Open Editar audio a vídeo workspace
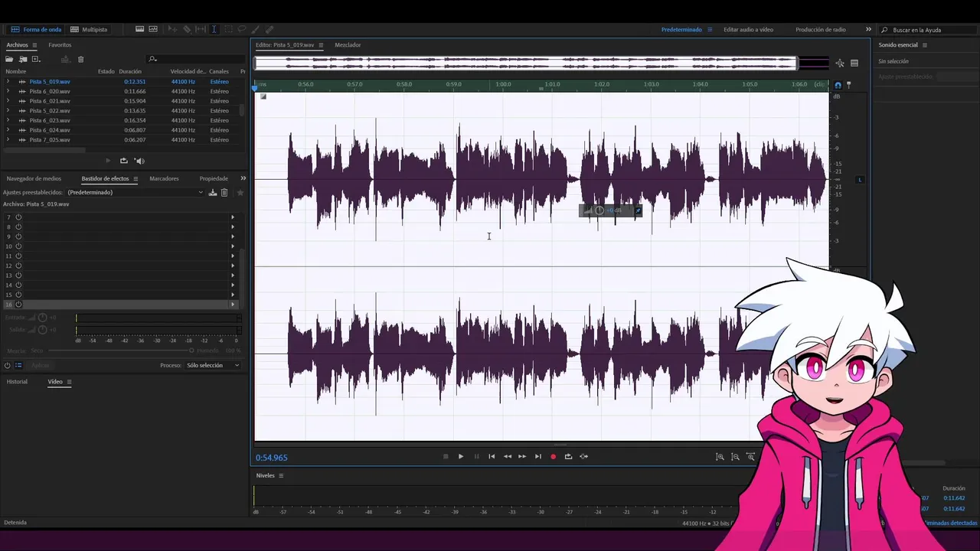This screenshot has width=980, height=551. coord(748,30)
